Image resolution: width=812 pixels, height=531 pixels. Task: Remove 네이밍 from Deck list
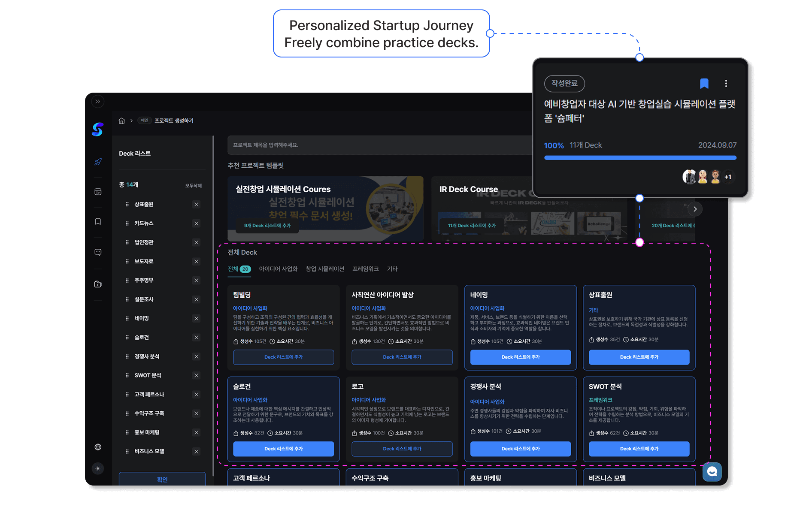(196, 318)
